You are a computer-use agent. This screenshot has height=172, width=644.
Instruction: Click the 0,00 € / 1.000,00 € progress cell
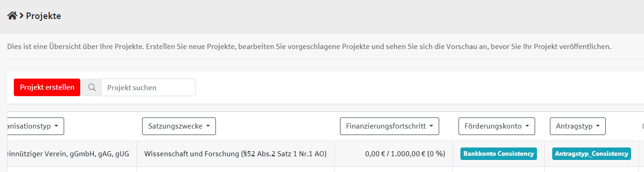tap(394, 154)
